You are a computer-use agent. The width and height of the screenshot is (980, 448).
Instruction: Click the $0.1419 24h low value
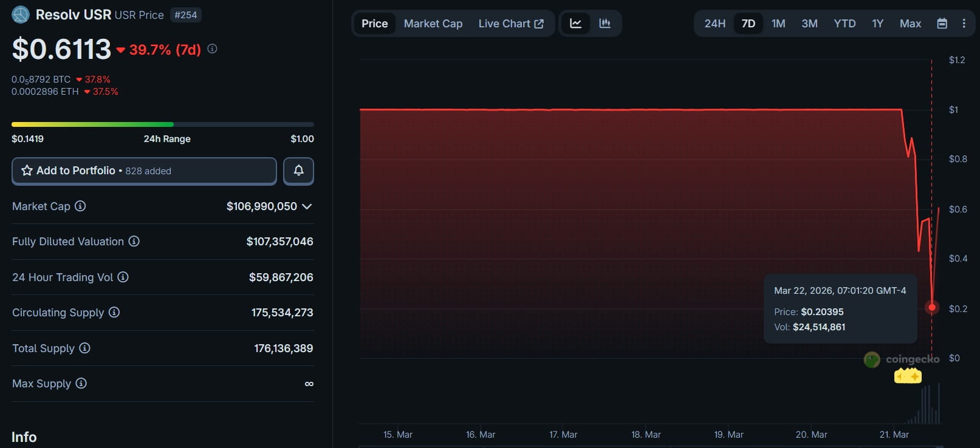point(27,139)
